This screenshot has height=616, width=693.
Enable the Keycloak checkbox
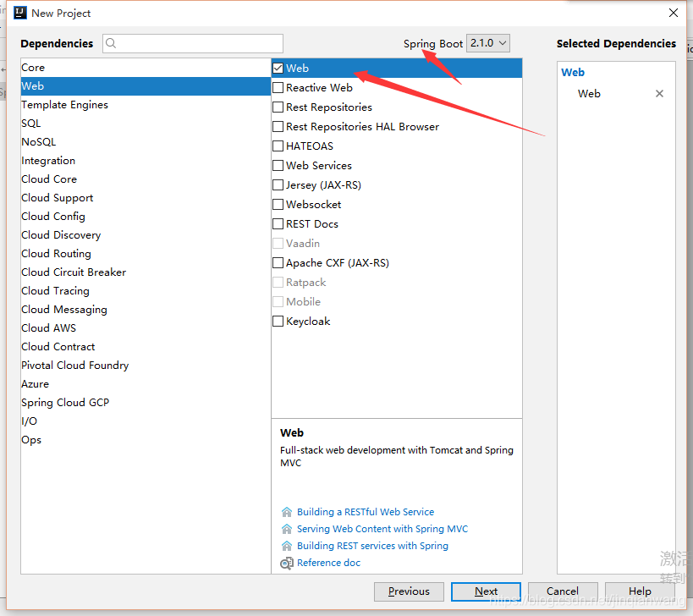(278, 321)
